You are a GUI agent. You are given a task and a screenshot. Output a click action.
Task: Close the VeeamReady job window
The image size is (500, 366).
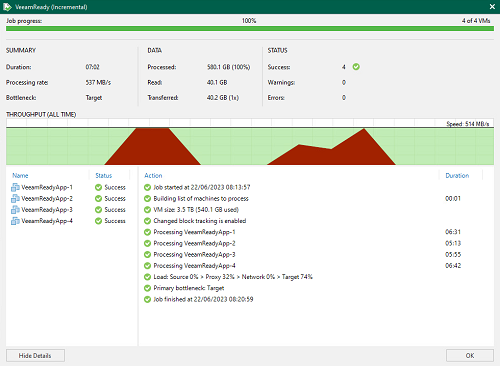492,7
